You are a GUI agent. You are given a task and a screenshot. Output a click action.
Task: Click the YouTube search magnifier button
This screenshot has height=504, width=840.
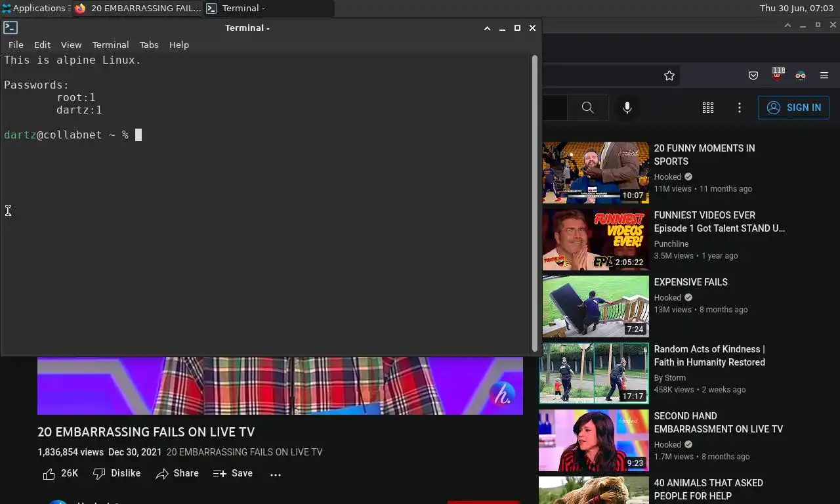[x=587, y=108]
